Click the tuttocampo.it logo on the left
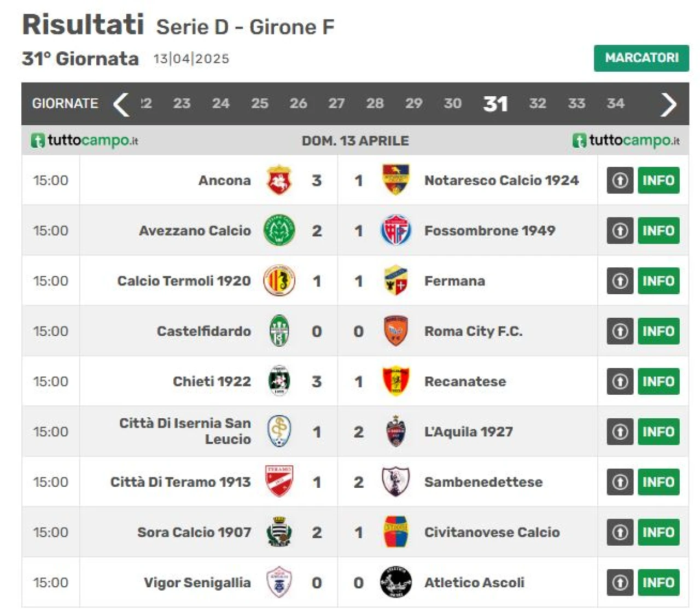This screenshot has width=700, height=613. (85, 141)
